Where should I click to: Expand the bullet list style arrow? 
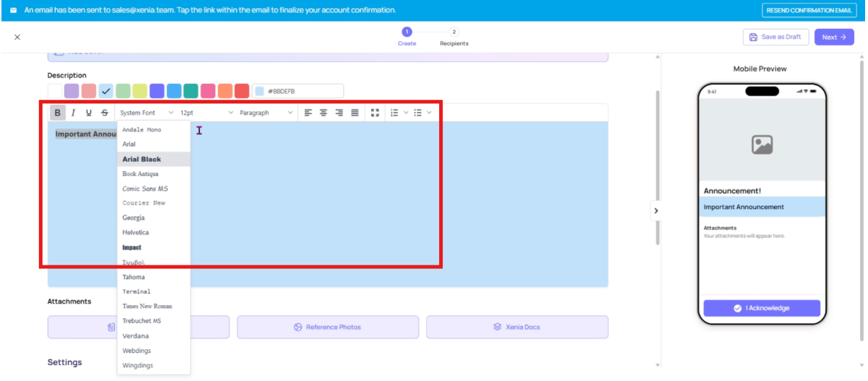[x=429, y=113]
